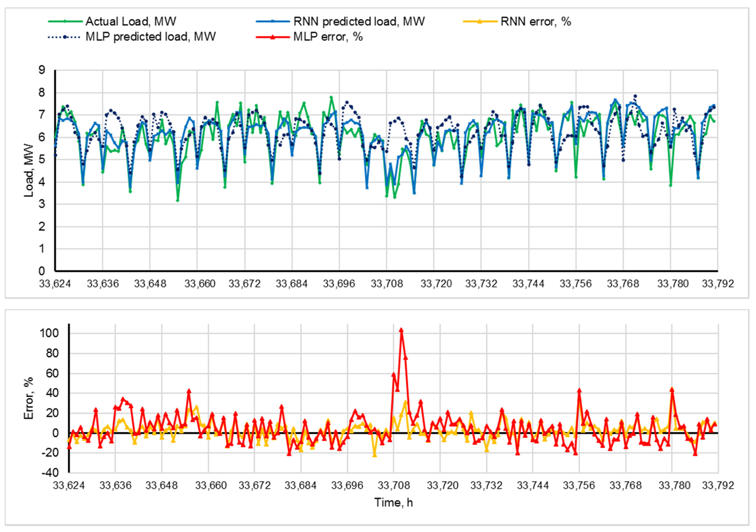This screenshot has width=756, height=532.
Task: Click the 'Time, h' axis title
Action: (393, 502)
